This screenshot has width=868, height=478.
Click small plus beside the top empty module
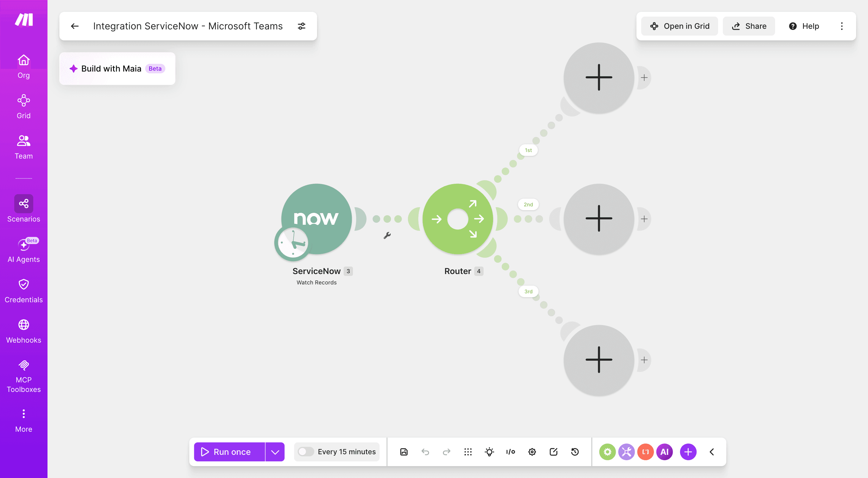point(644,77)
